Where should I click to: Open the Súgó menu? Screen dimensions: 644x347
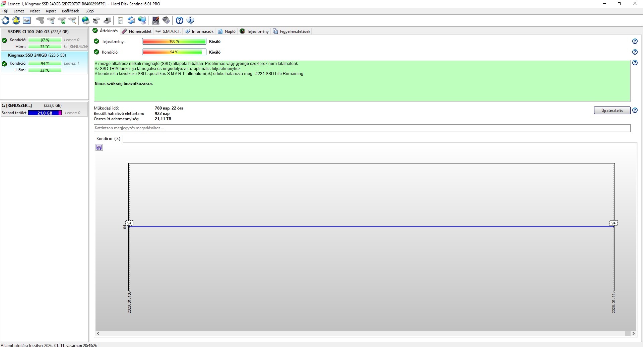tap(89, 11)
